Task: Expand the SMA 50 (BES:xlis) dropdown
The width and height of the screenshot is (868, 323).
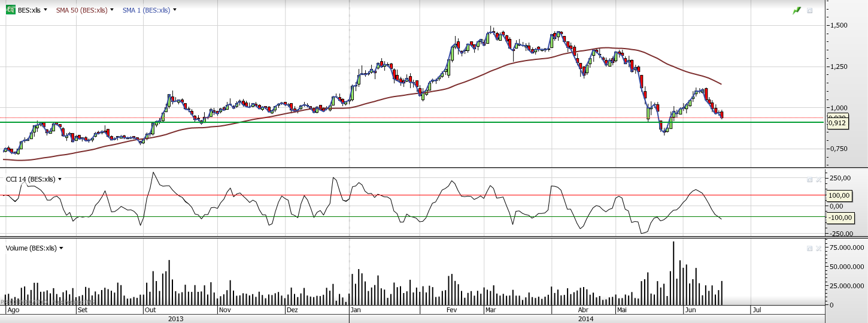Action: tap(113, 10)
